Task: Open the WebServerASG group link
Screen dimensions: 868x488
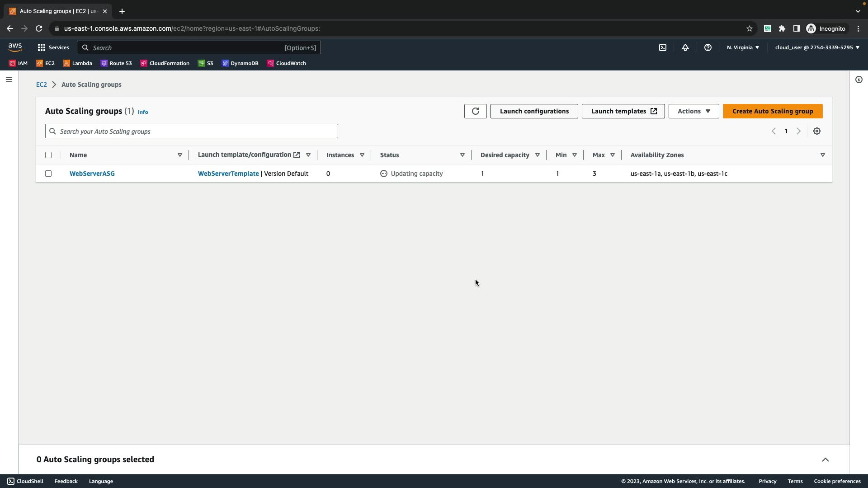Action: tap(92, 174)
